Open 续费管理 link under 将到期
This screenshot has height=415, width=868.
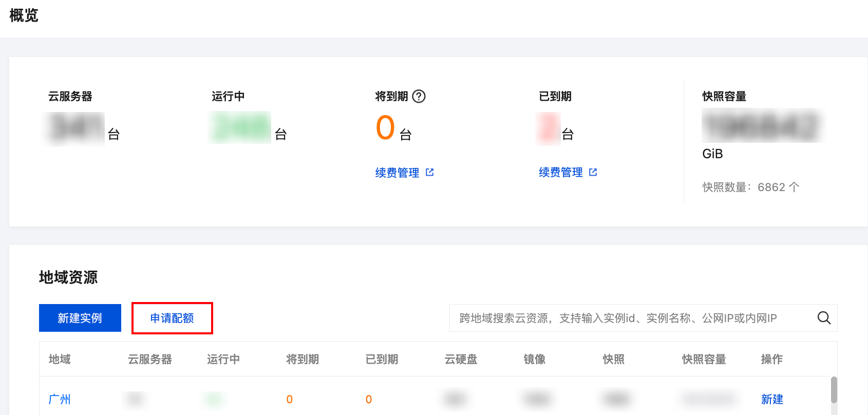[397, 173]
